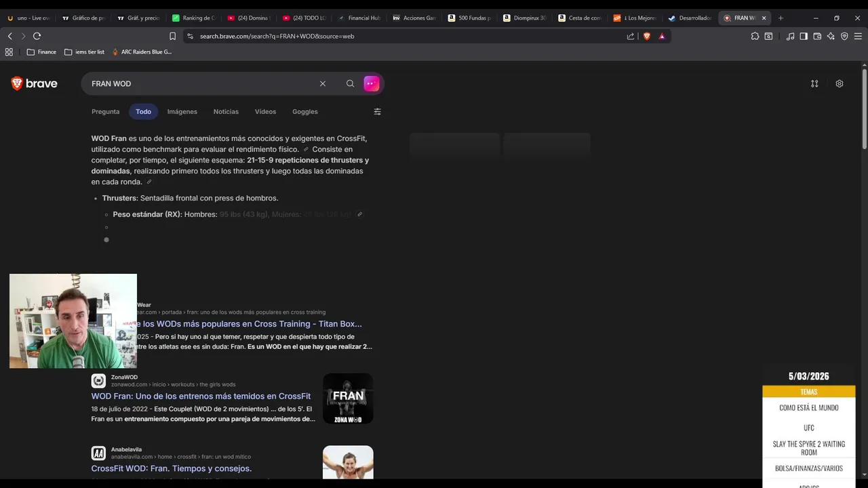Open the apps grid in the bookmarks bar
This screenshot has height=488, width=868.
(x=9, y=52)
